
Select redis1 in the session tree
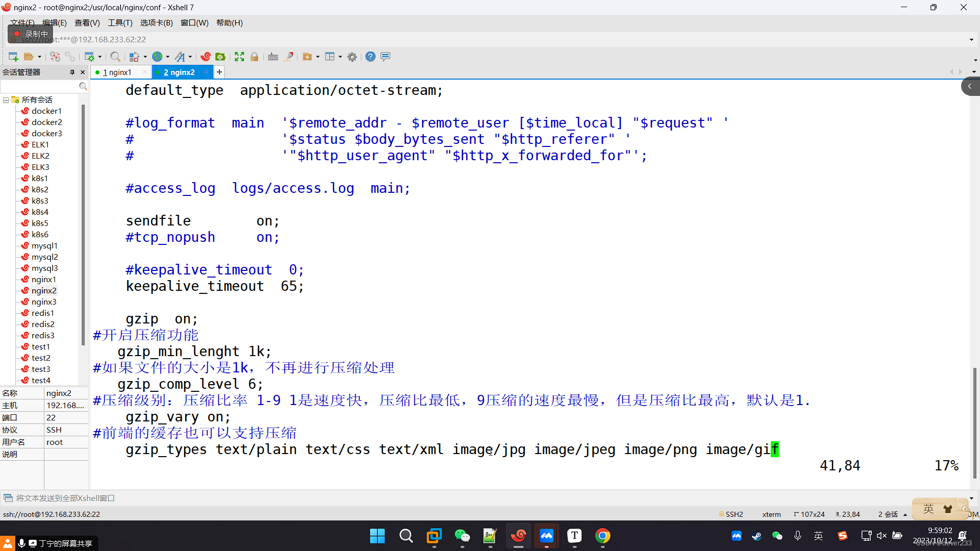coord(42,313)
